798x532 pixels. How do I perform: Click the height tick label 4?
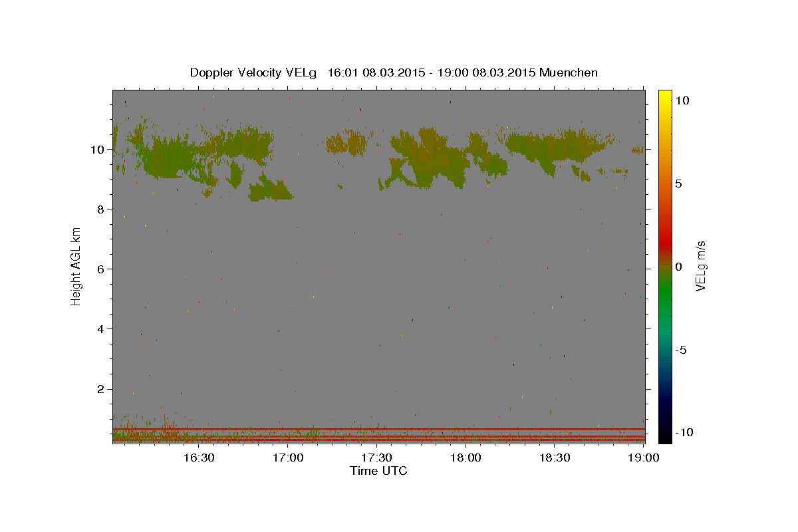[102, 329]
